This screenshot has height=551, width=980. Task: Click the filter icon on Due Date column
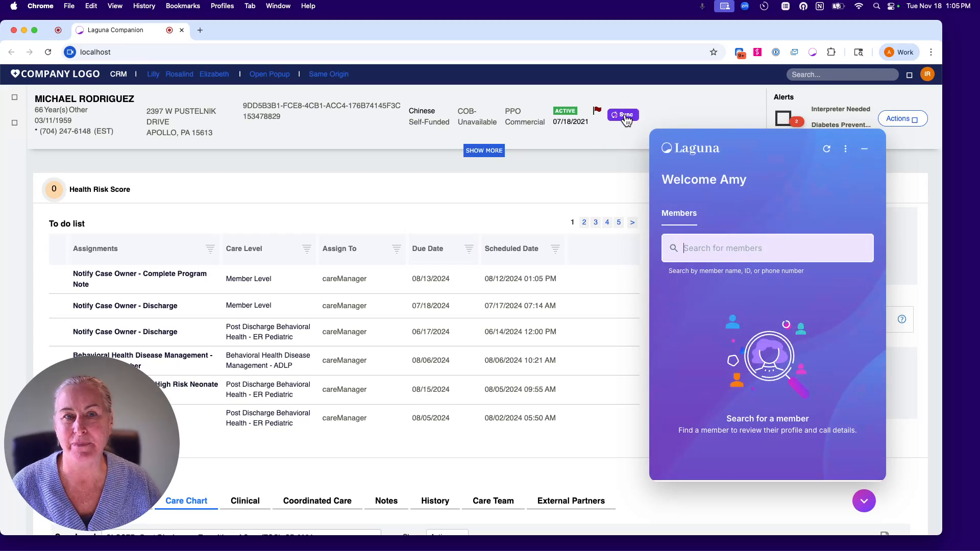tap(469, 249)
